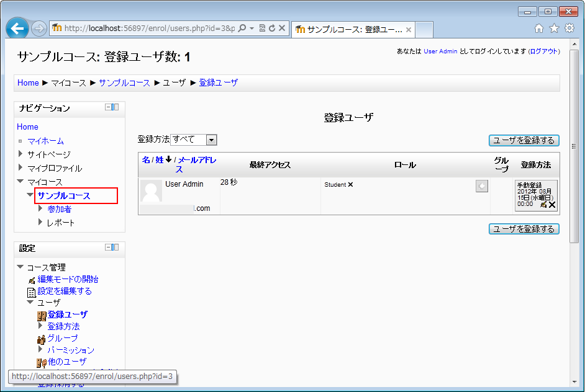Dock the ナビゲーション block to the side
The image size is (585, 392).
tap(116, 107)
